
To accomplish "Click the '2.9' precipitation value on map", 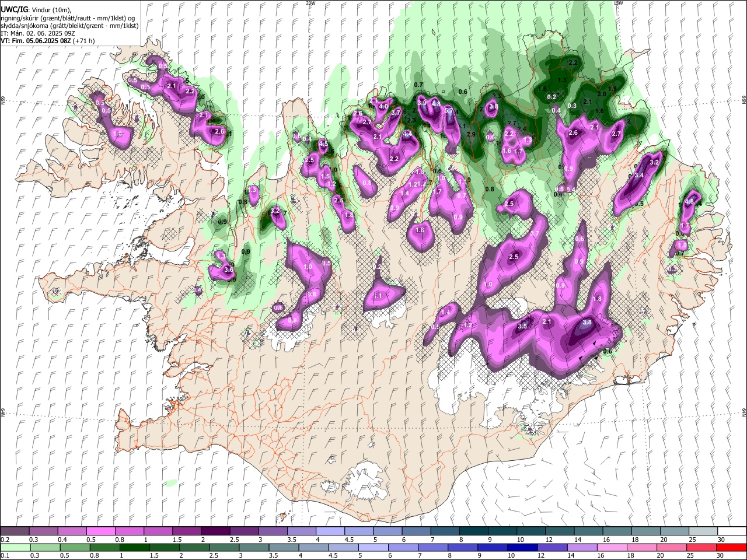I will 471,135.
